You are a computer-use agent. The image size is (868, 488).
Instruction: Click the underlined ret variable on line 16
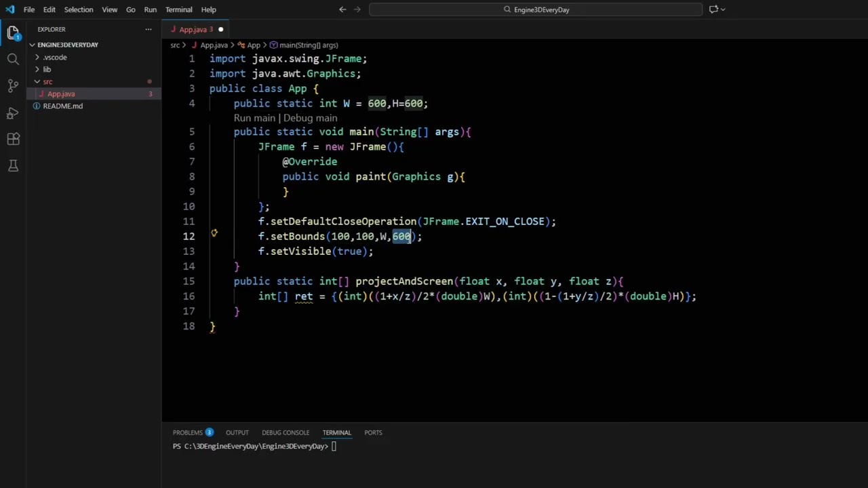(304, 296)
